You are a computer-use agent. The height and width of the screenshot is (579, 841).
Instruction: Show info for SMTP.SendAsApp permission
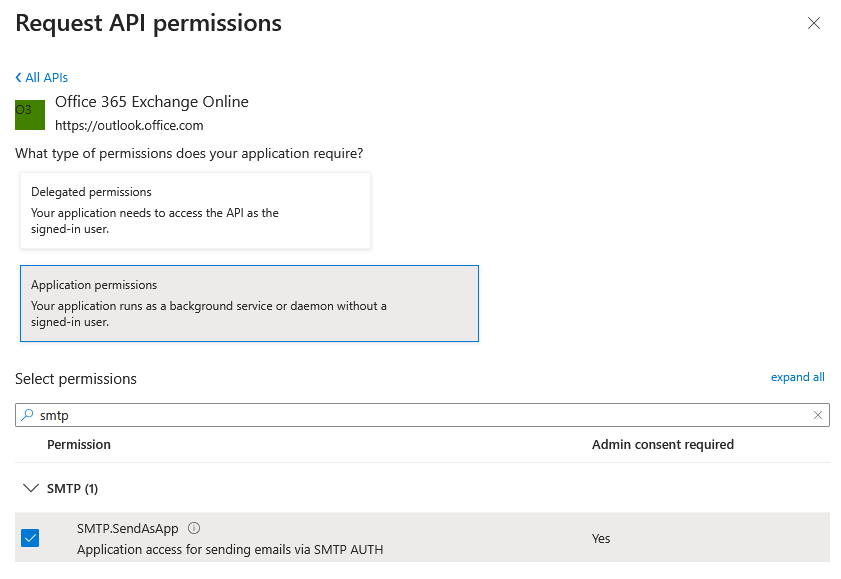click(194, 528)
